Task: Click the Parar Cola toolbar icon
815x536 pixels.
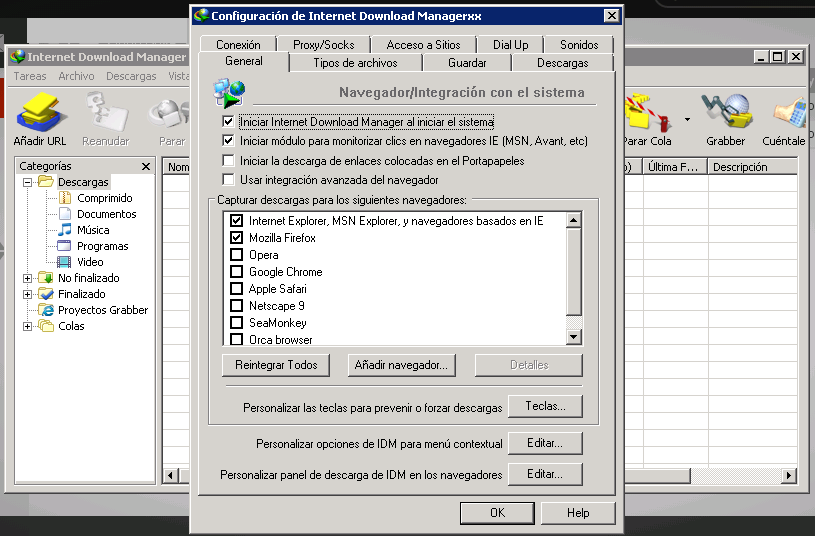Action: coord(647,112)
